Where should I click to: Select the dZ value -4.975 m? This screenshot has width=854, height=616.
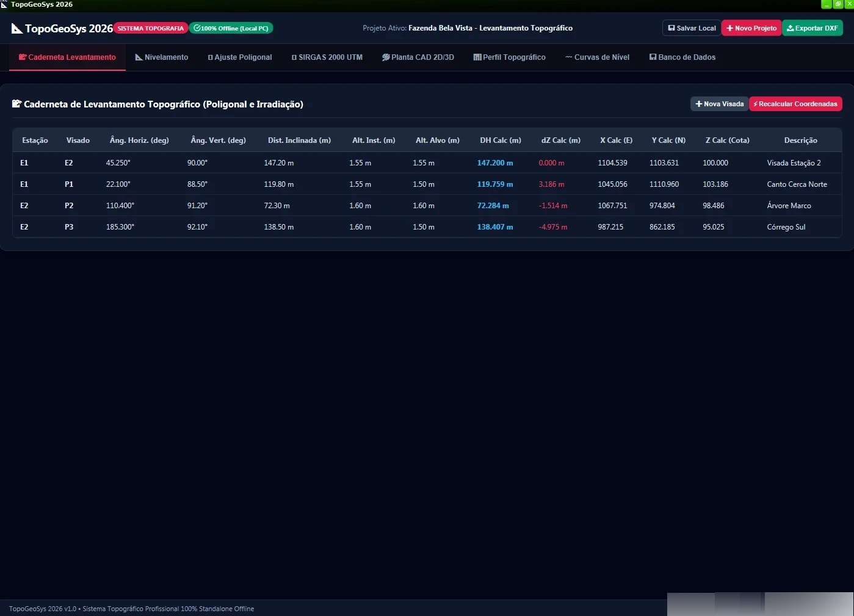pos(553,227)
